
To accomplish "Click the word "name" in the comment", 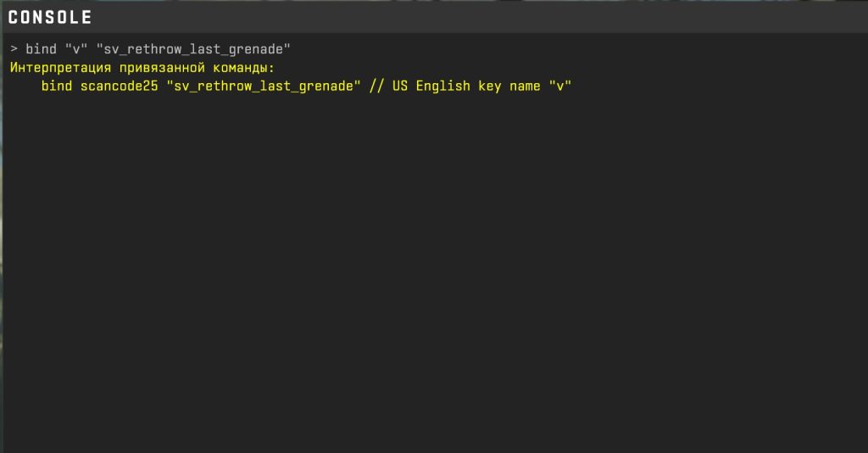I will [525, 87].
